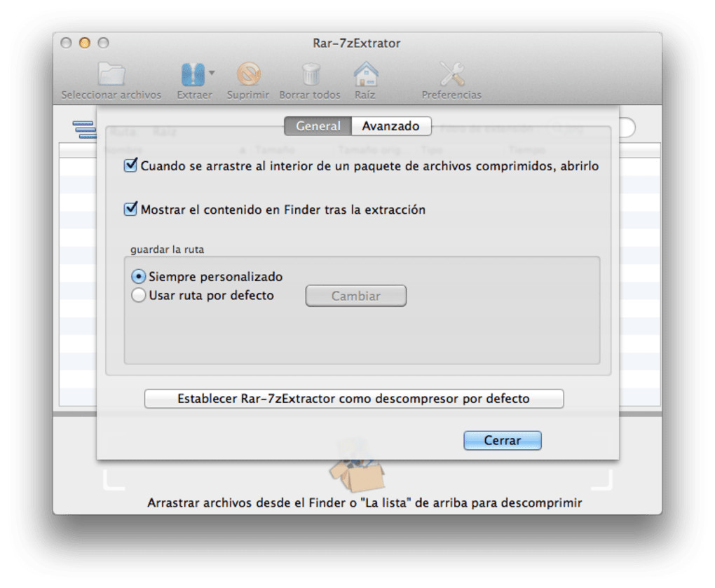
Task: Click the Suprimir toolbar icon
Action: pyautogui.click(x=249, y=74)
